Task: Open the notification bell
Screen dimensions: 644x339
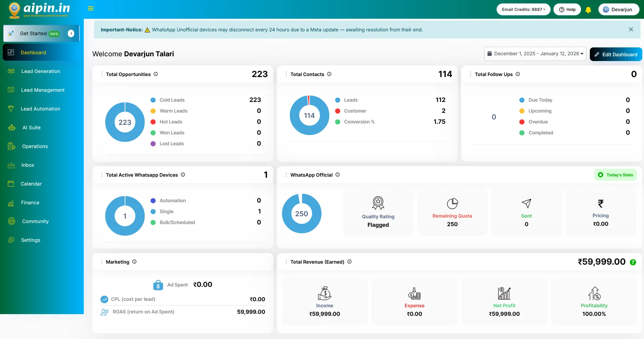Action: (x=588, y=10)
